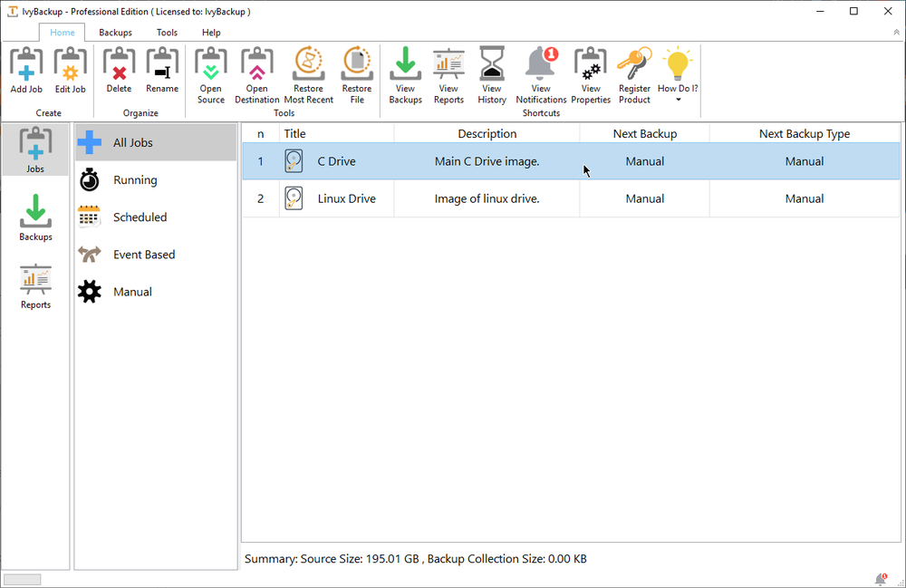Click the Rename job icon

(x=162, y=71)
